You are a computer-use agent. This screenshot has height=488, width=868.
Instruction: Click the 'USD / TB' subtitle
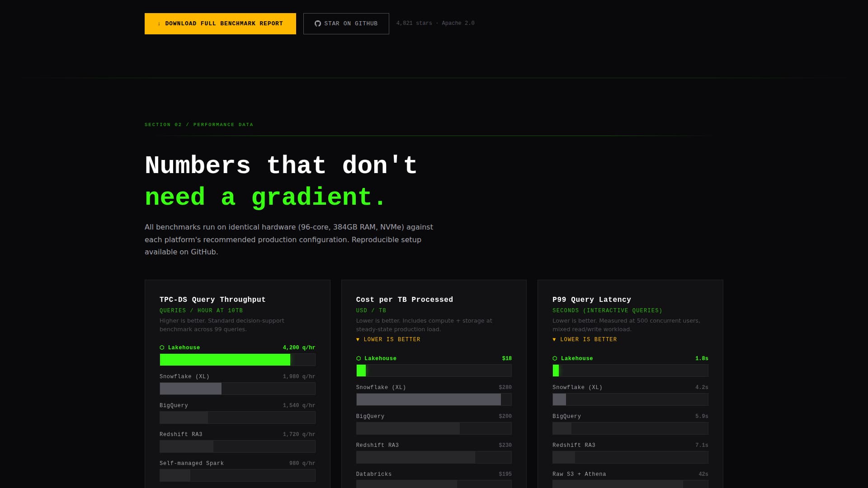(371, 310)
